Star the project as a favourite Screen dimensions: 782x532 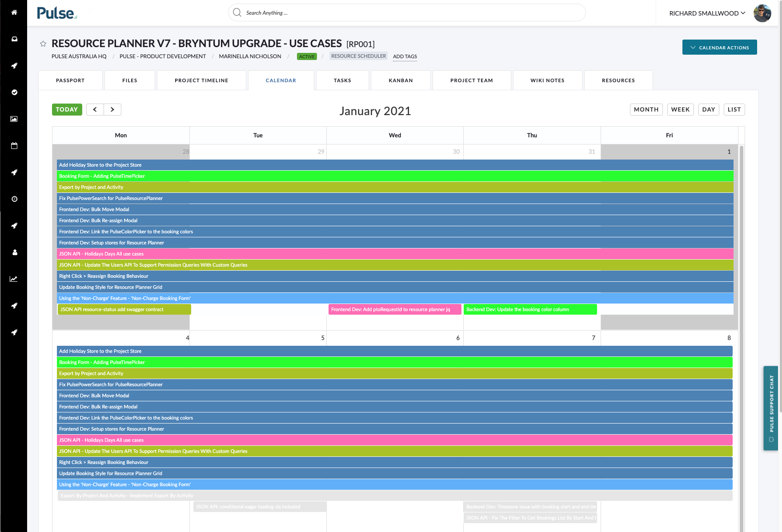[43, 44]
